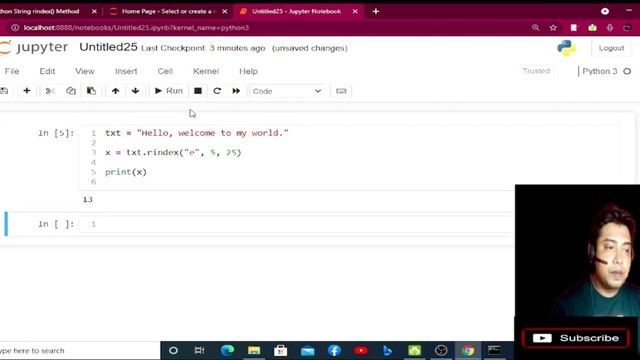640x360 pixels.
Task: Bookmark this page with star icon
Action: pyautogui.click(x=553, y=28)
